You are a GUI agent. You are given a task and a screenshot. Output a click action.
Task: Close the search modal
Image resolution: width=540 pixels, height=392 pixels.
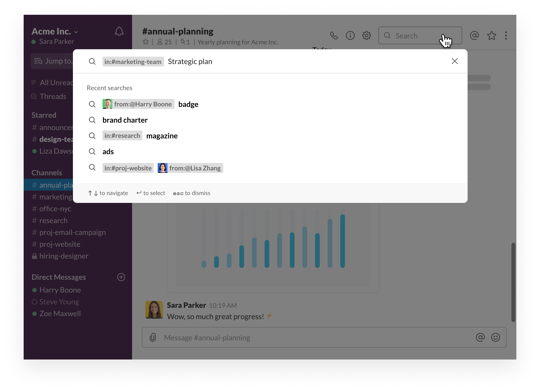455,61
